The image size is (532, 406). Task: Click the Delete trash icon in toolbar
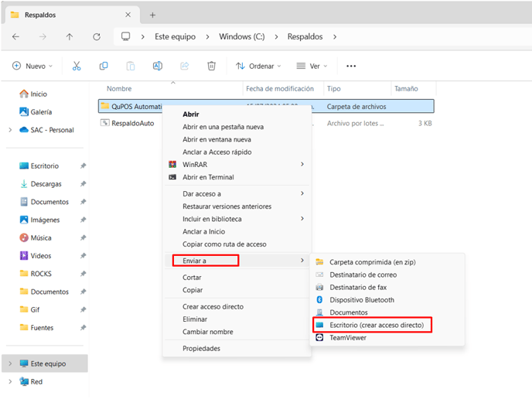[x=211, y=66]
